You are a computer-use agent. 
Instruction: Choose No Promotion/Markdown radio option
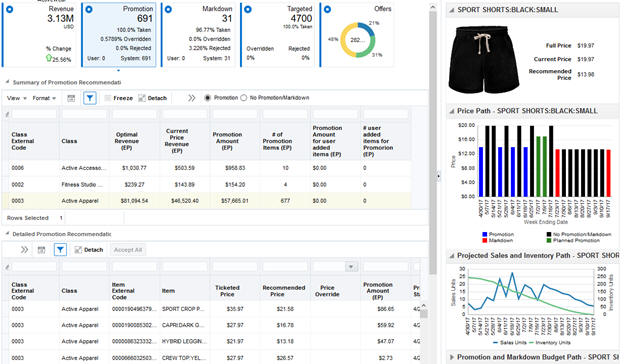click(244, 98)
